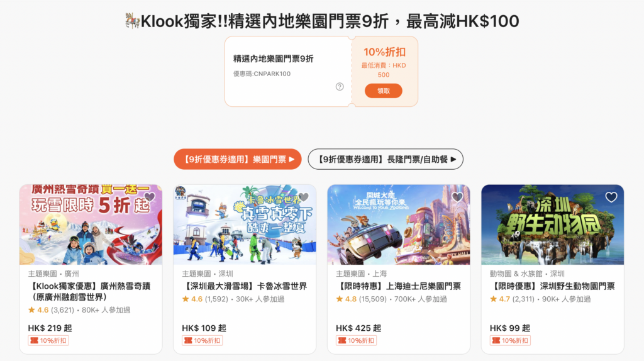The image size is (644, 361).
Task: Select the 樂園門票 coupon tab
Action: click(x=237, y=159)
